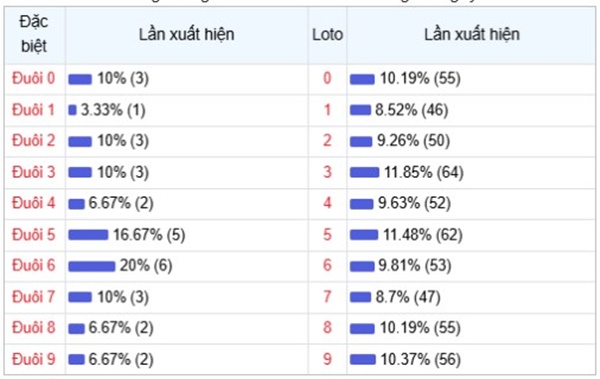The width and height of the screenshot is (600, 379).
Task: Click the 20% (6) progress bar
Action: point(92,266)
